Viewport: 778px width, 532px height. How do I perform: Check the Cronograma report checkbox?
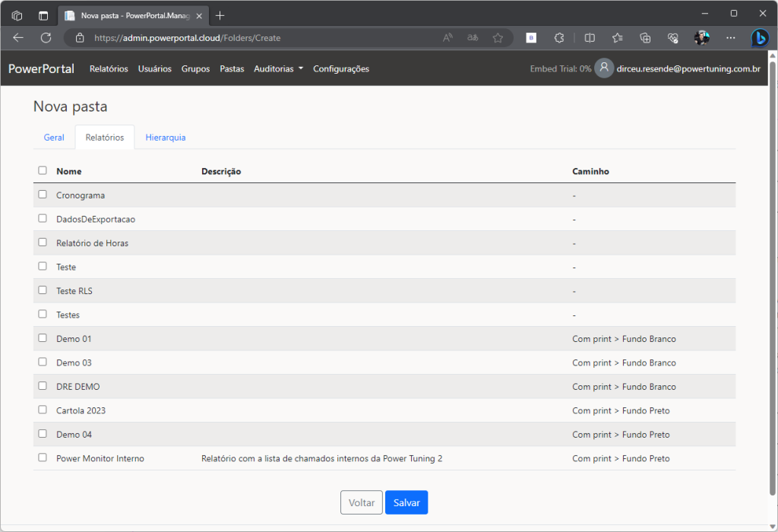click(43, 195)
